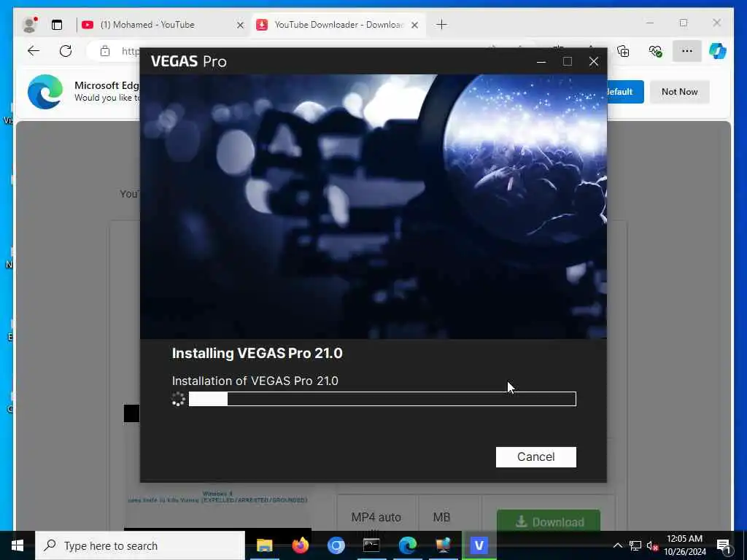Image resolution: width=747 pixels, height=560 pixels.
Task: Show hidden system tray icons
Action: 617,545
